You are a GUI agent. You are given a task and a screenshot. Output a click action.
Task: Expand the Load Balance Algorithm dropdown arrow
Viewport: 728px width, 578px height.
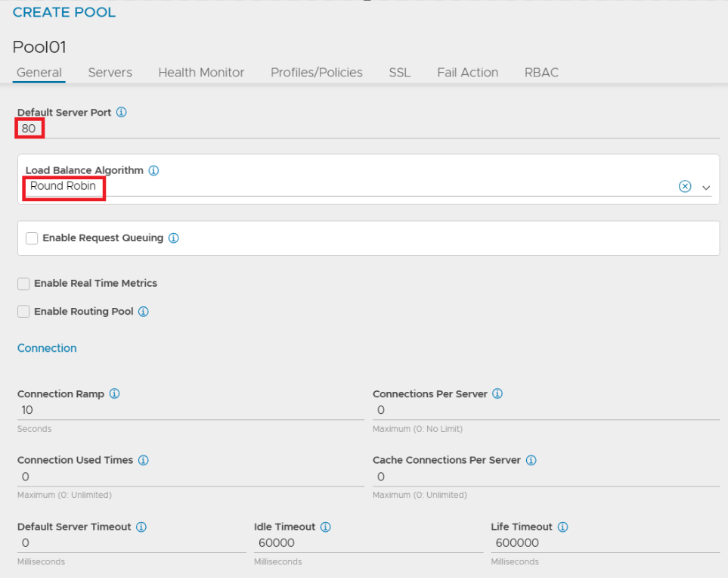pyautogui.click(x=706, y=188)
